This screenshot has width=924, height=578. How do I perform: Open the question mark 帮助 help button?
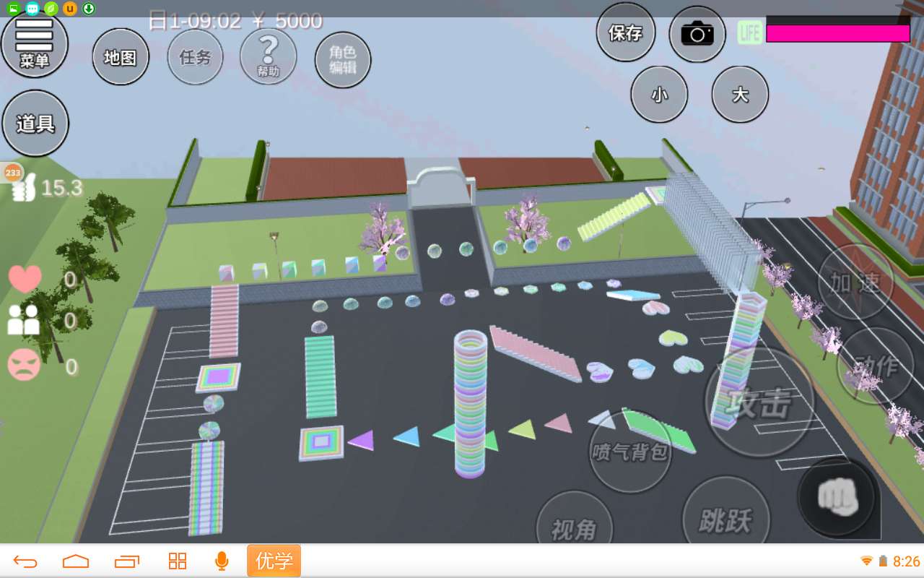click(x=268, y=56)
